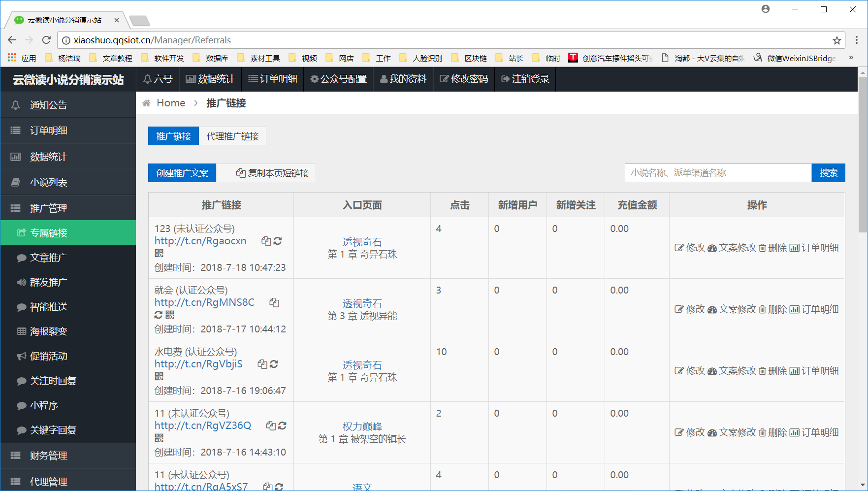The image size is (868, 491).
Task: Focus the 小说名称、派单渠道名称 search field
Action: click(718, 173)
